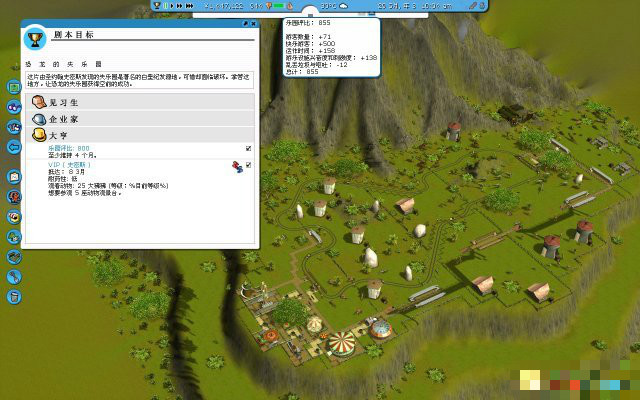640x400 pixels.
Task: Click the VIP arrival month line
Action: tap(67, 172)
